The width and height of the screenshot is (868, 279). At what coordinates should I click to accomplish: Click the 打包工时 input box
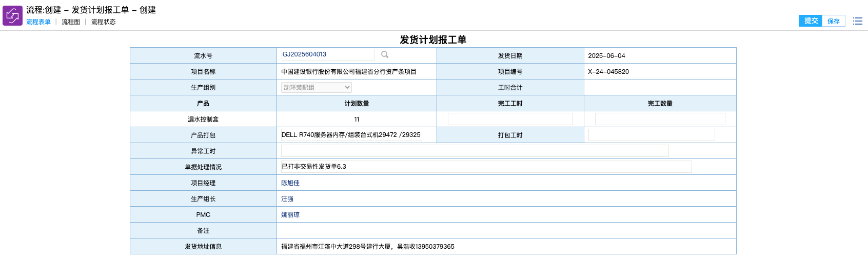[x=651, y=135]
